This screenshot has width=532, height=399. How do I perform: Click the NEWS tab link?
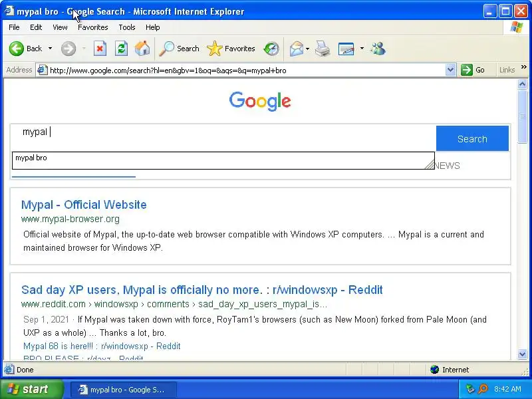click(447, 166)
